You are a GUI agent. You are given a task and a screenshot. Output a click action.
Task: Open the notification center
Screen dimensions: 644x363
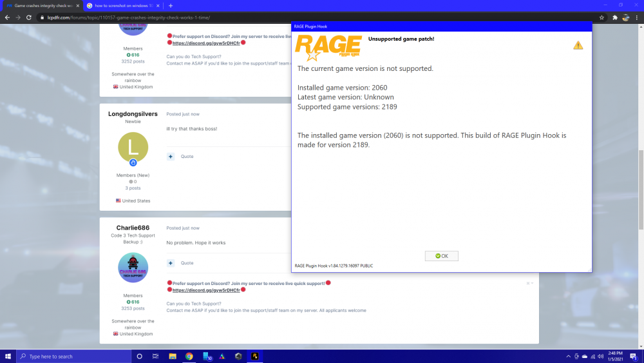pos(633,357)
